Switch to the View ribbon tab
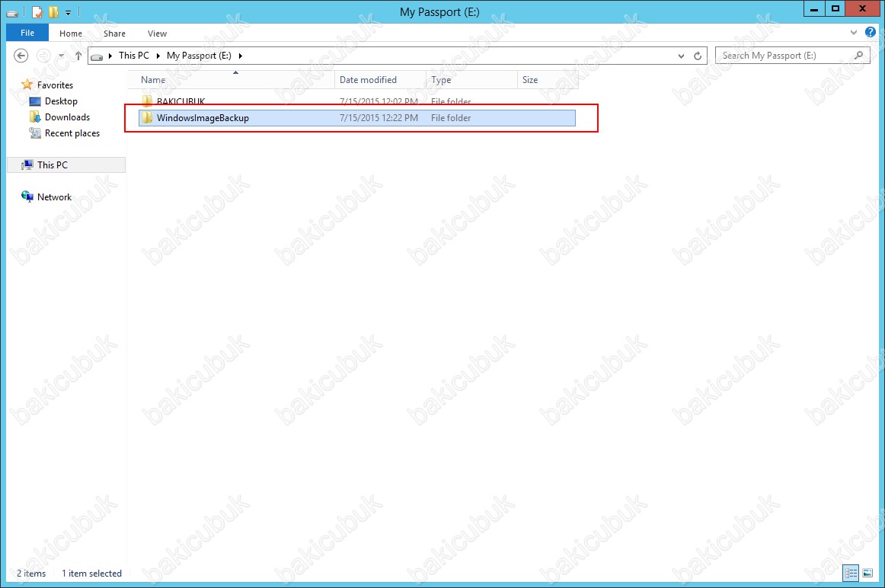 coord(157,34)
